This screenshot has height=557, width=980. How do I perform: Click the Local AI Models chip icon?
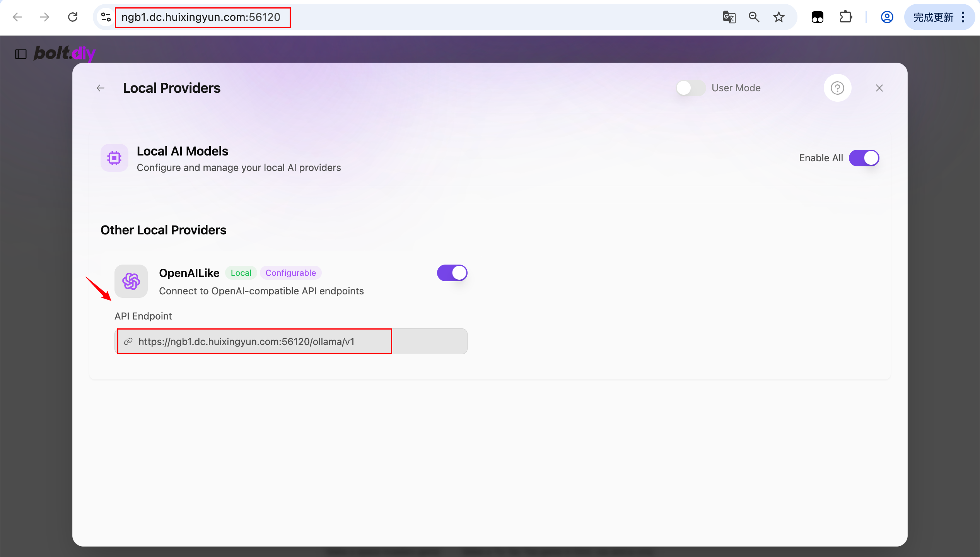114,158
